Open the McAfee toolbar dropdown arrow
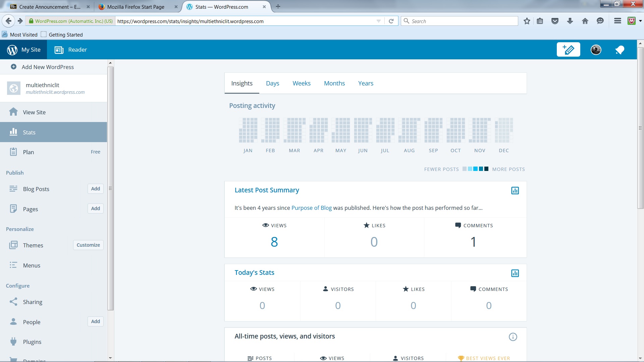Screen dimensions: 644x362 click(x=640, y=21)
